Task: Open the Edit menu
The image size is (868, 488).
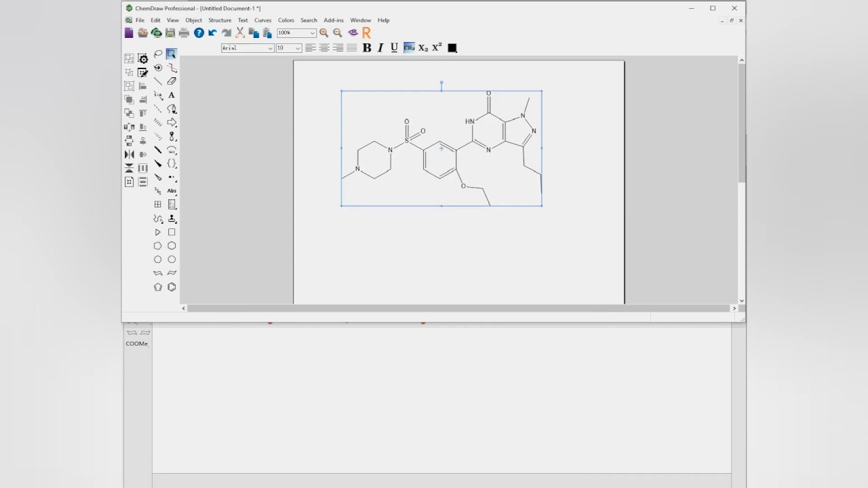Action: point(155,20)
